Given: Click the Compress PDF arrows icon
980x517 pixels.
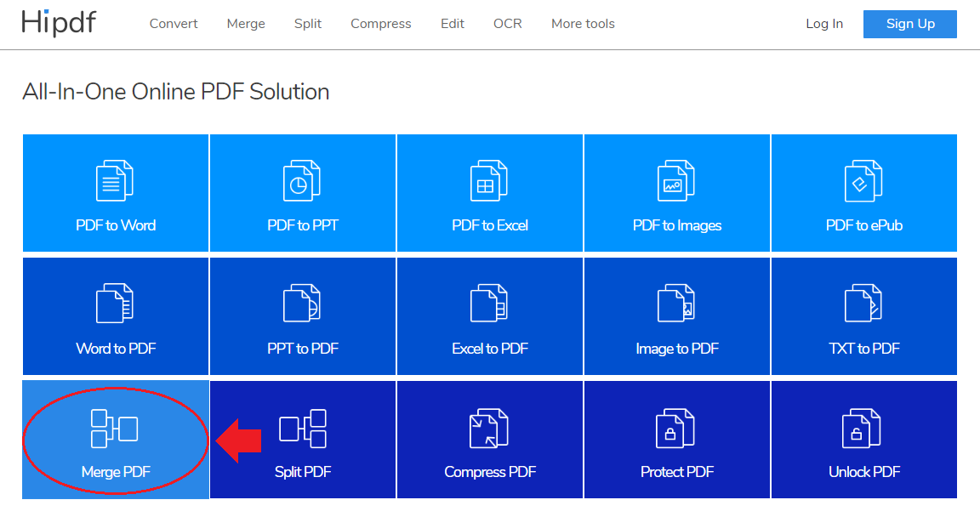Looking at the screenshot, I should 489,429.
